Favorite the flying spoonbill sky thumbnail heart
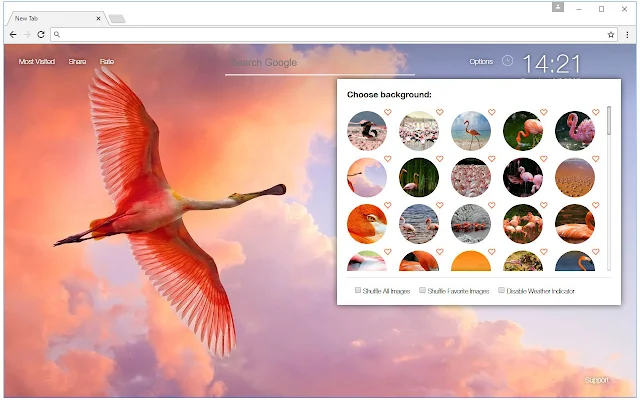 388,158
